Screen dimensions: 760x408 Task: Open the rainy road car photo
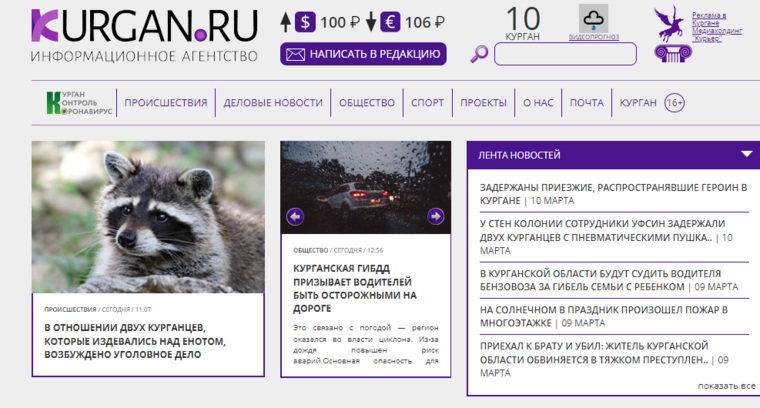[365, 188]
